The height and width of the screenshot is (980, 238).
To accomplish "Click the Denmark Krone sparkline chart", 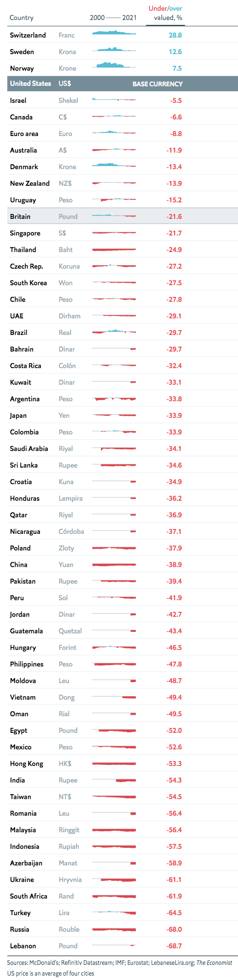I will pos(114,165).
